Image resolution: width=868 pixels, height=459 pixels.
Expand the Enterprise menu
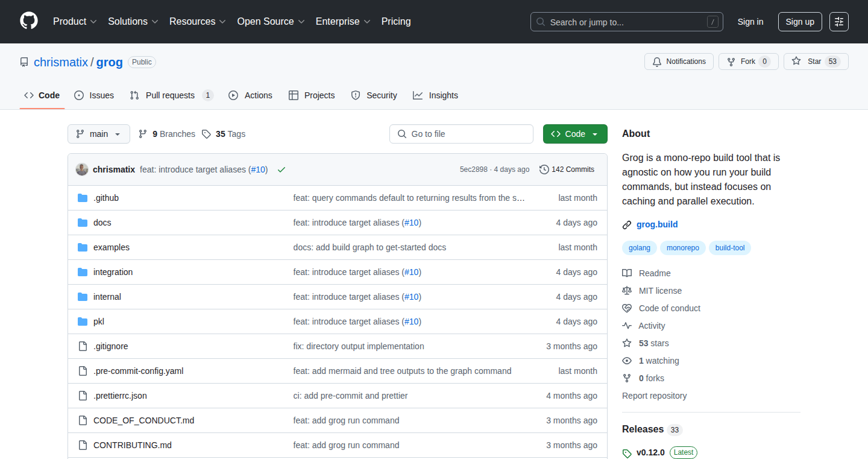(343, 21)
